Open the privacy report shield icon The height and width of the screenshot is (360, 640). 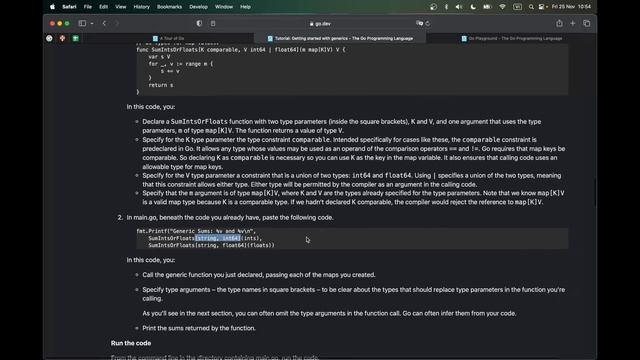click(199, 23)
